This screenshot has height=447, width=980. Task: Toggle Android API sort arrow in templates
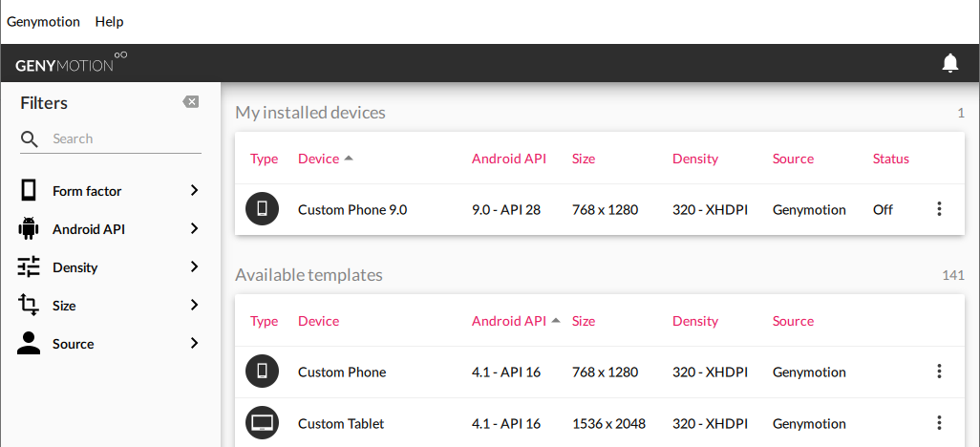coord(556,321)
